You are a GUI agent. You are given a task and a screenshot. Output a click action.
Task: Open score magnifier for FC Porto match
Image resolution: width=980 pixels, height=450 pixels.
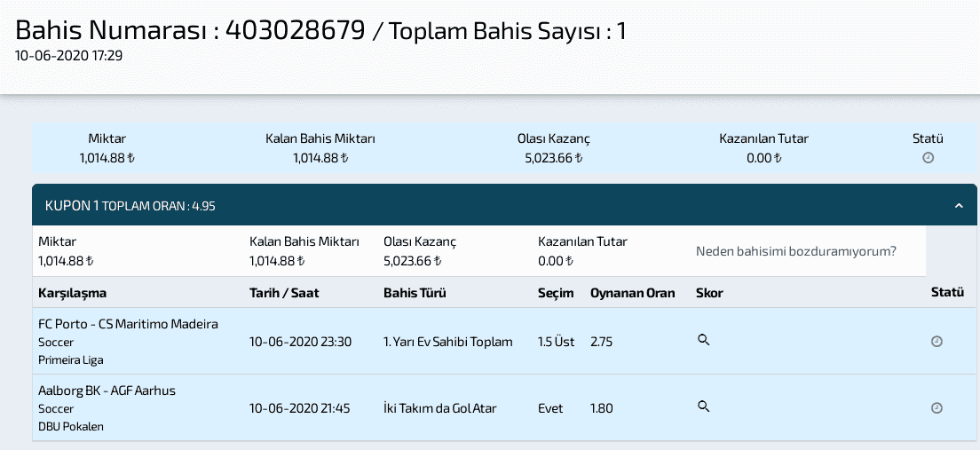point(704,340)
